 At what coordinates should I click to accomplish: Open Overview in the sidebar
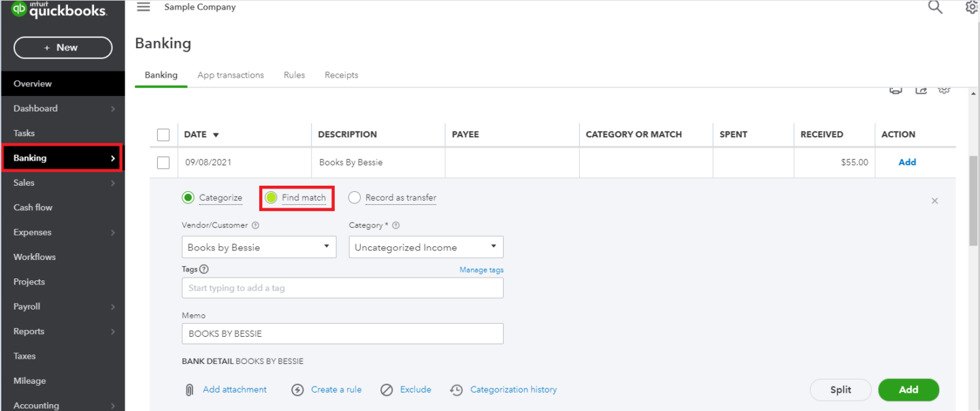[x=63, y=84]
